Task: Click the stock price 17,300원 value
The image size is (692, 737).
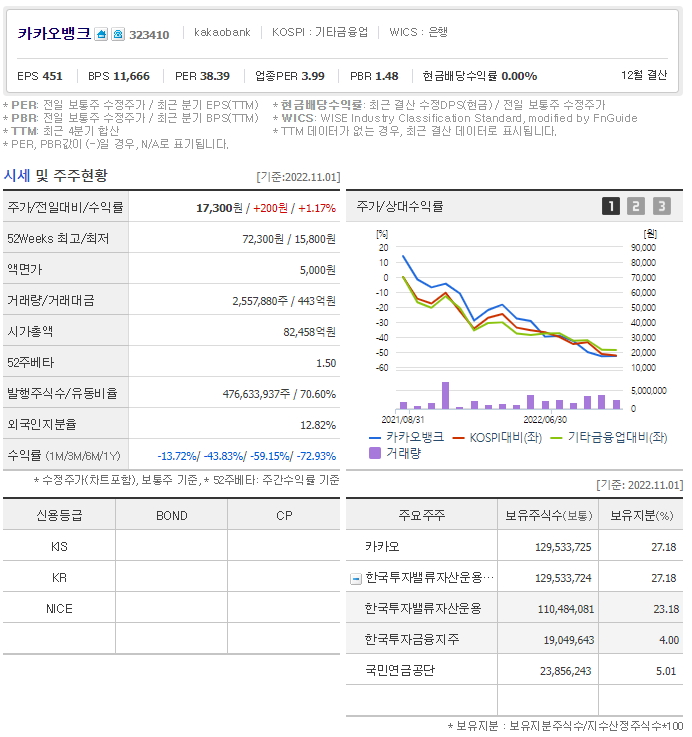Action: point(219,208)
